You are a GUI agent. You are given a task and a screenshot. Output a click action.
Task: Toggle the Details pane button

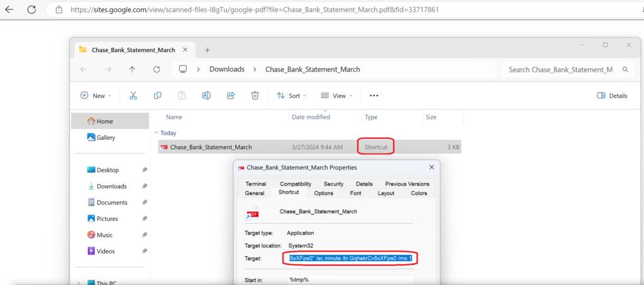click(x=611, y=96)
